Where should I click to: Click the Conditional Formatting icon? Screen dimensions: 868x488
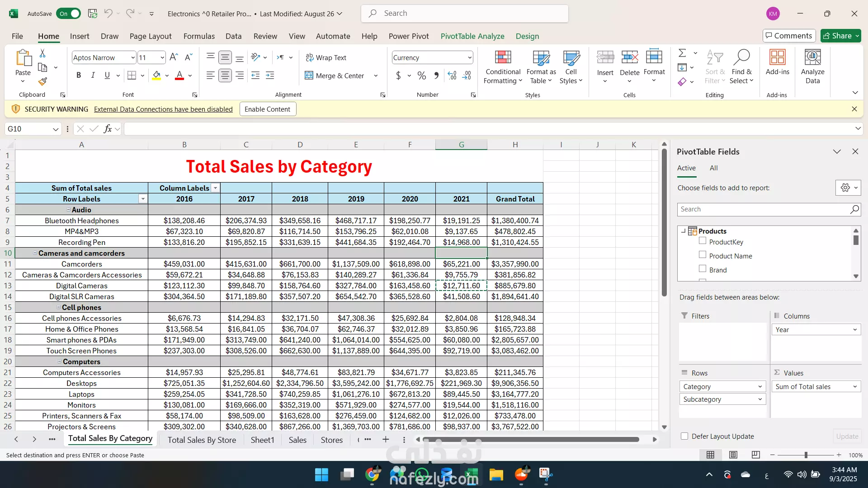(503, 58)
